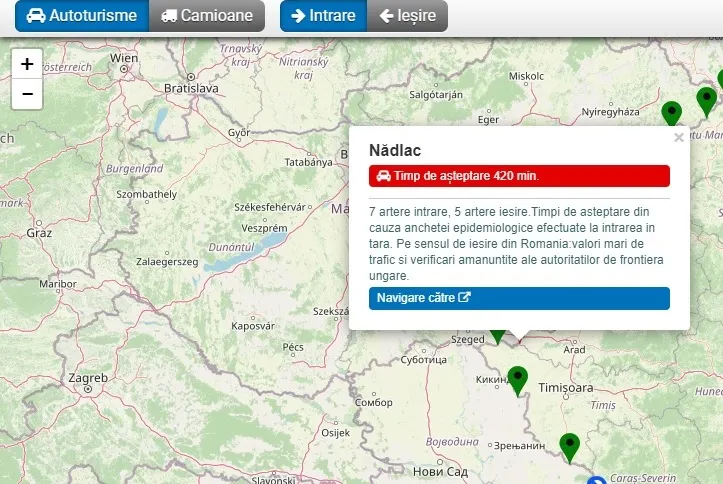Click the Dunántúl region label
This screenshot has width=723, height=484.
[x=231, y=247]
